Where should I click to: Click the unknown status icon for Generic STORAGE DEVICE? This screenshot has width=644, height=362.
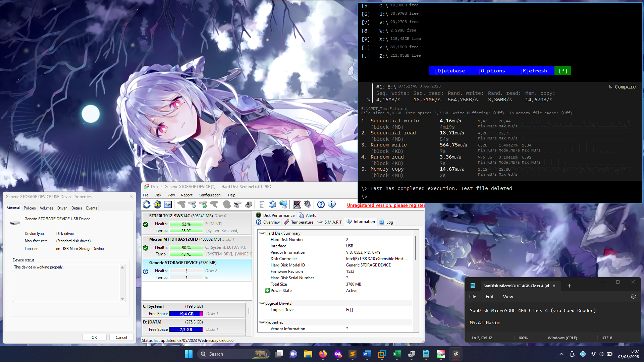[146, 271]
